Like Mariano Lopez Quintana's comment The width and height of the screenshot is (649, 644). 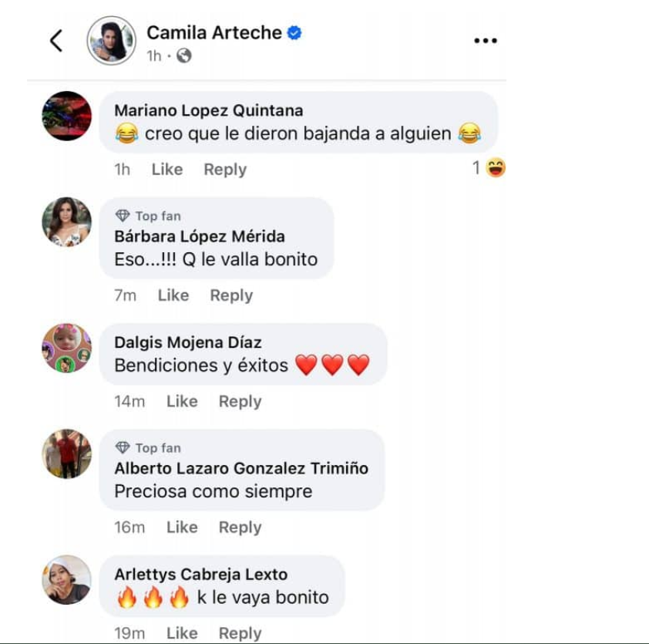tap(167, 170)
